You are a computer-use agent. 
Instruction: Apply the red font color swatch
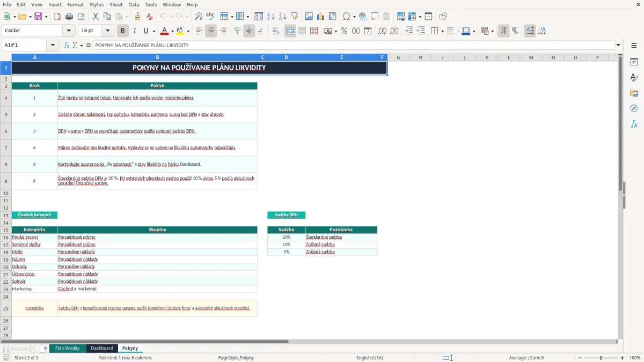point(165,31)
